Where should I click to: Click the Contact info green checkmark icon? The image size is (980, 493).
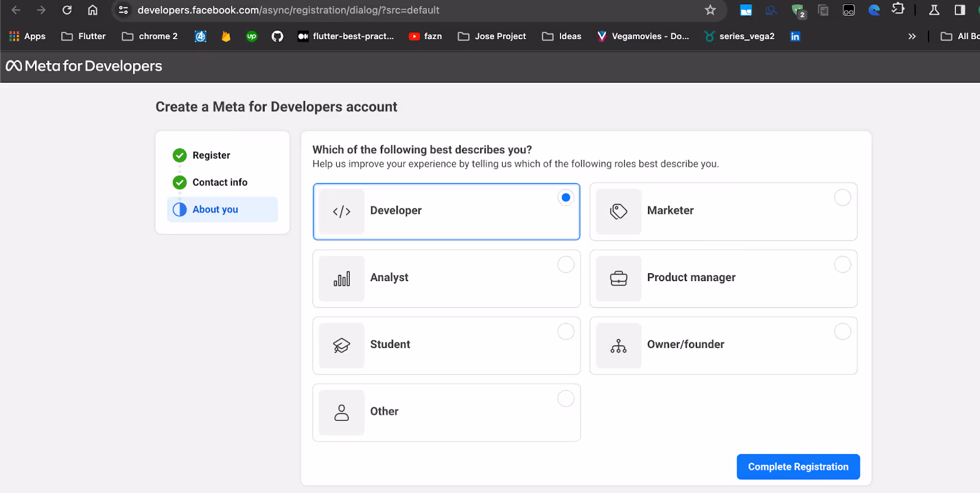coord(179,183)
